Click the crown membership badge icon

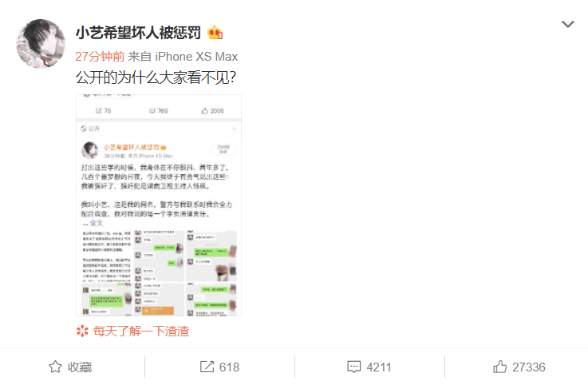215,33
